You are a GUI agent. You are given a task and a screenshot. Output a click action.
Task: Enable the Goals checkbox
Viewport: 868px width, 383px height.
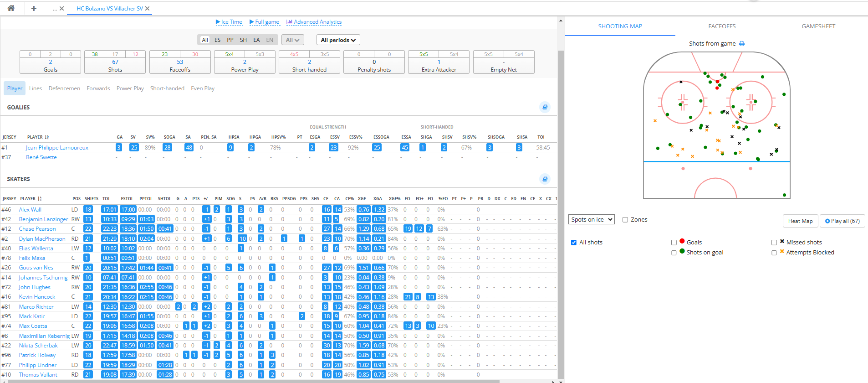pos(674,243)
